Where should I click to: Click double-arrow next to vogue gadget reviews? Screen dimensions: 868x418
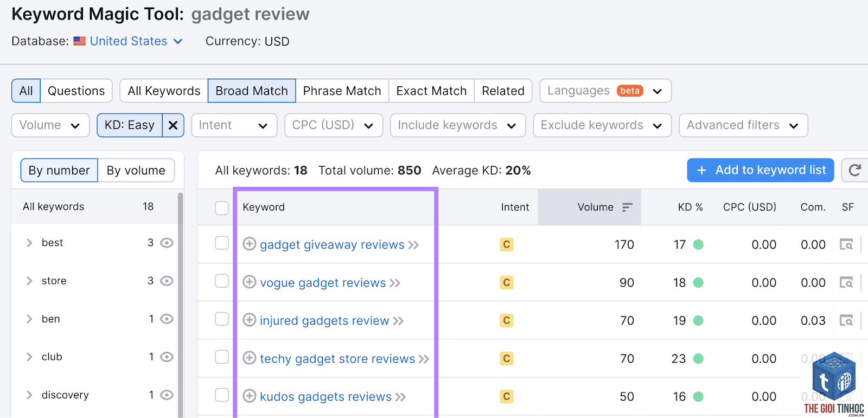(395, 283)
